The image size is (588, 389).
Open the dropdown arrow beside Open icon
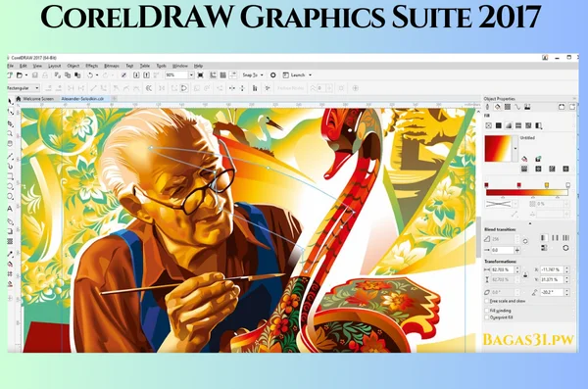coord(26,75)
